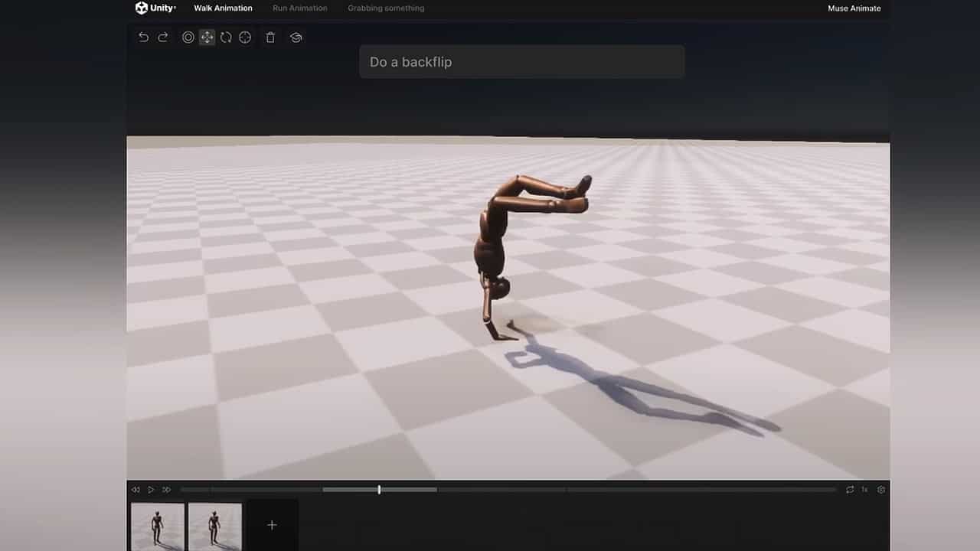Screen dimensions: 980x551
Task: Add a new animation with plus button
Action: point(272,525)
